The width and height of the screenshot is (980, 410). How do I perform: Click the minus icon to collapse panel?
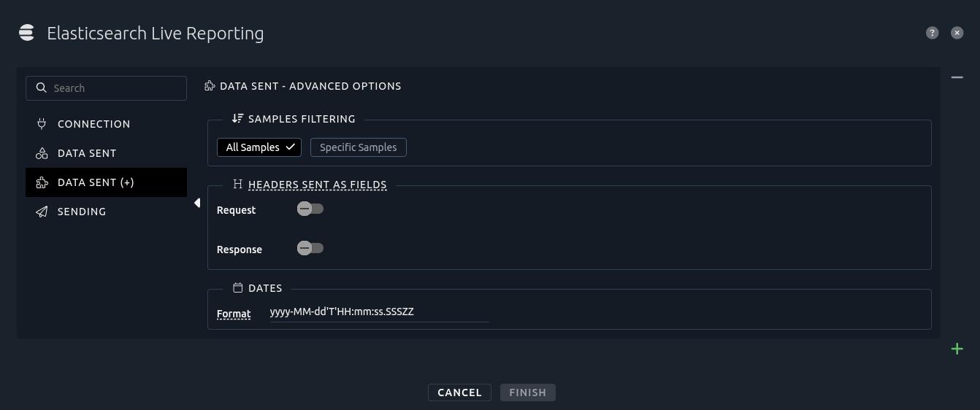coord(957,77)
